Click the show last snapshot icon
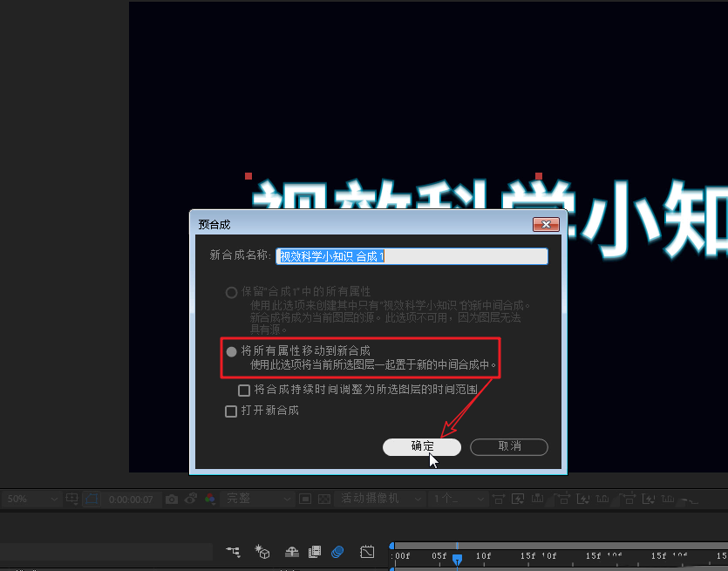 191,499
